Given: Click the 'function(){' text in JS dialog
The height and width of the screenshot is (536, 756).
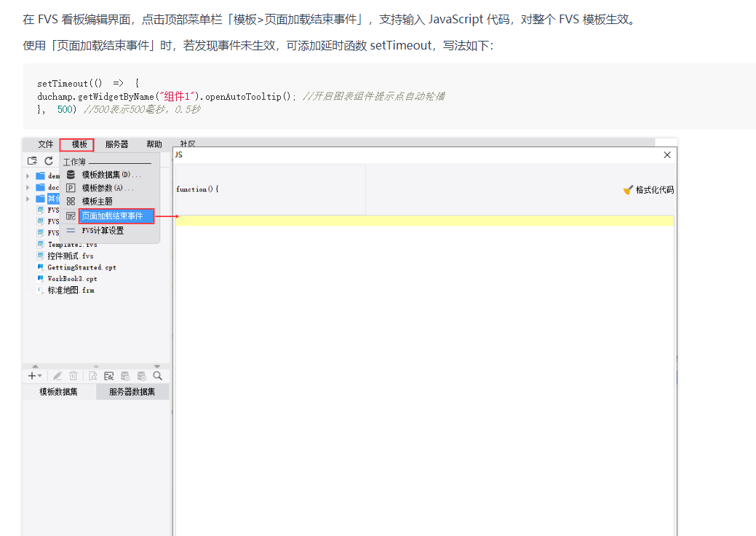Looking at the screenshot, I should pyautogui.click(x=197, y=189).
